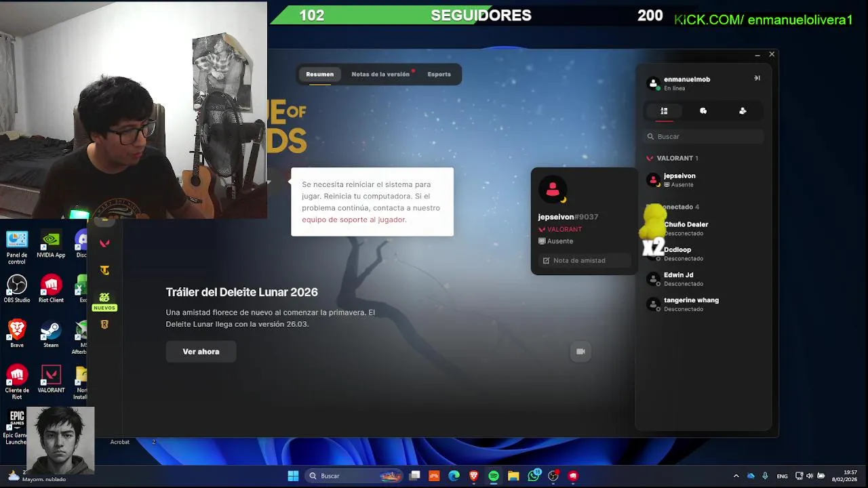This screenshot has height=488, width=868.
Task: Close the Riot Client window
Action: pyautogui.click(x=772, y=54)
